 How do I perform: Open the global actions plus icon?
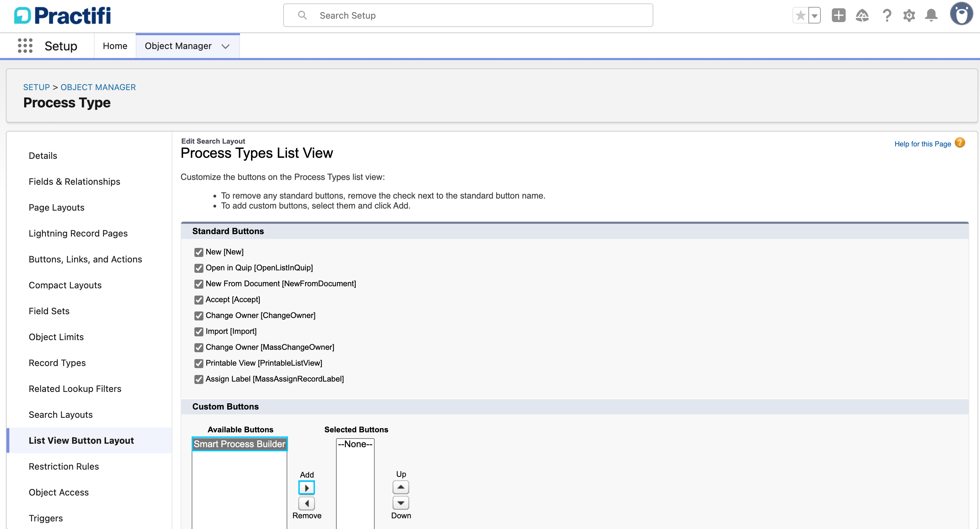(x=838, y=16)
